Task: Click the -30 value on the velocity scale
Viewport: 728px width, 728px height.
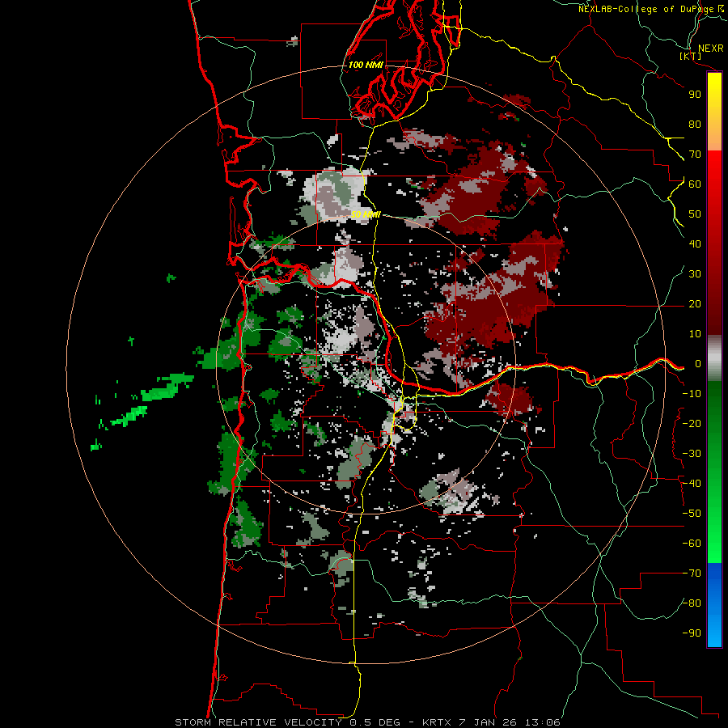Action: point(692,454)
